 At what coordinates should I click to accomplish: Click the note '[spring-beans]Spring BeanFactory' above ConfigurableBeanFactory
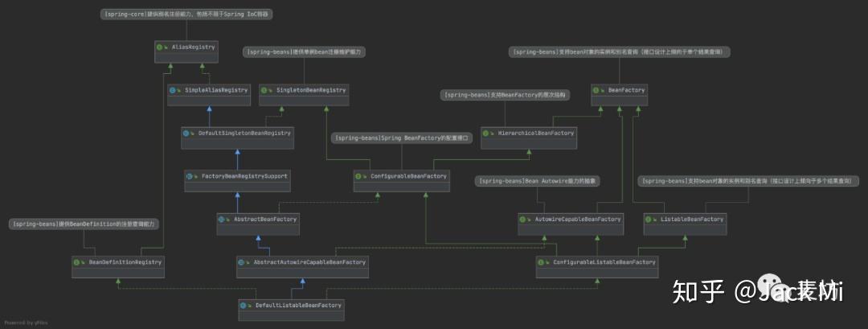click(402, 138)
